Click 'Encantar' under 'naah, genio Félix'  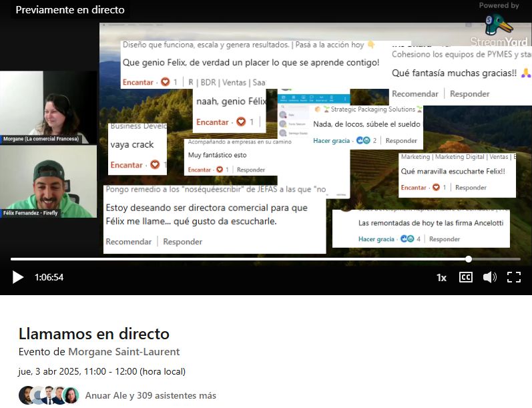[x=212, y=122]
